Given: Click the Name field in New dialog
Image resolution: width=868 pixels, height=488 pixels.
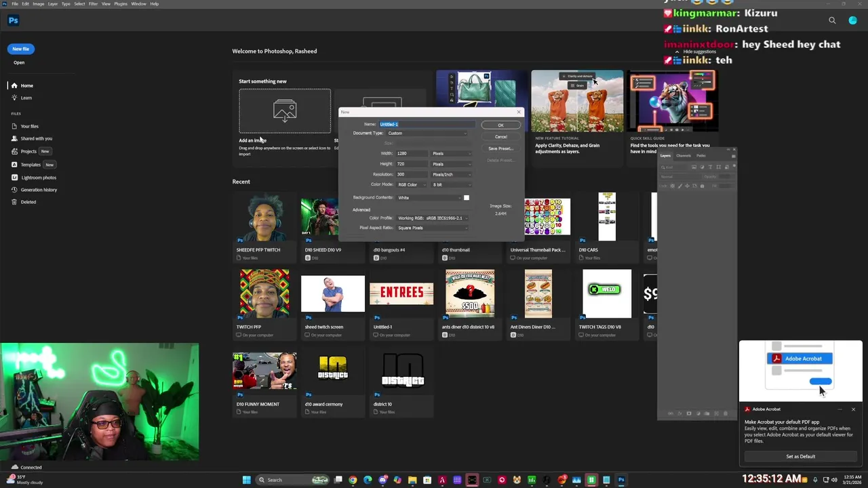Looking at the screenshot, I should tap(427, 125).
